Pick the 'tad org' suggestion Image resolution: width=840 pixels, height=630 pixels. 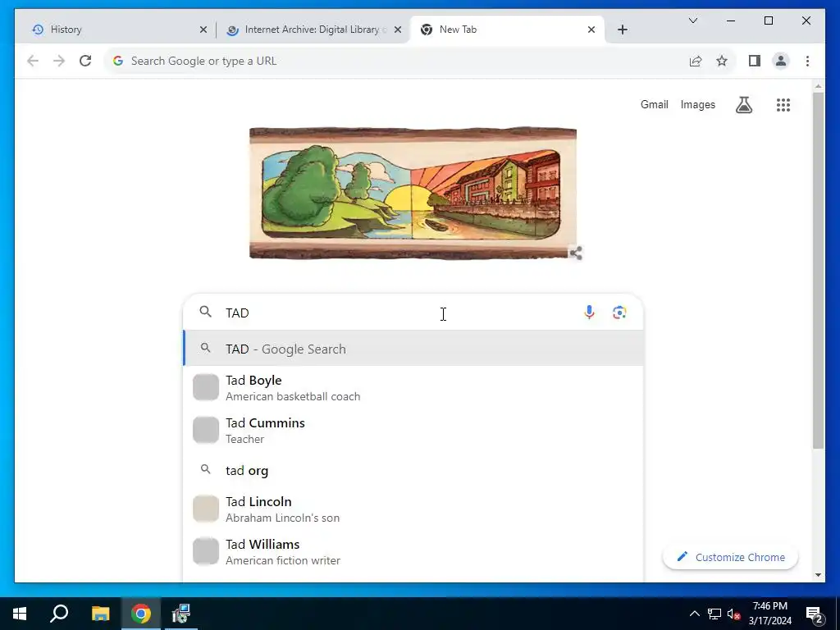click(x=413, y=470)
